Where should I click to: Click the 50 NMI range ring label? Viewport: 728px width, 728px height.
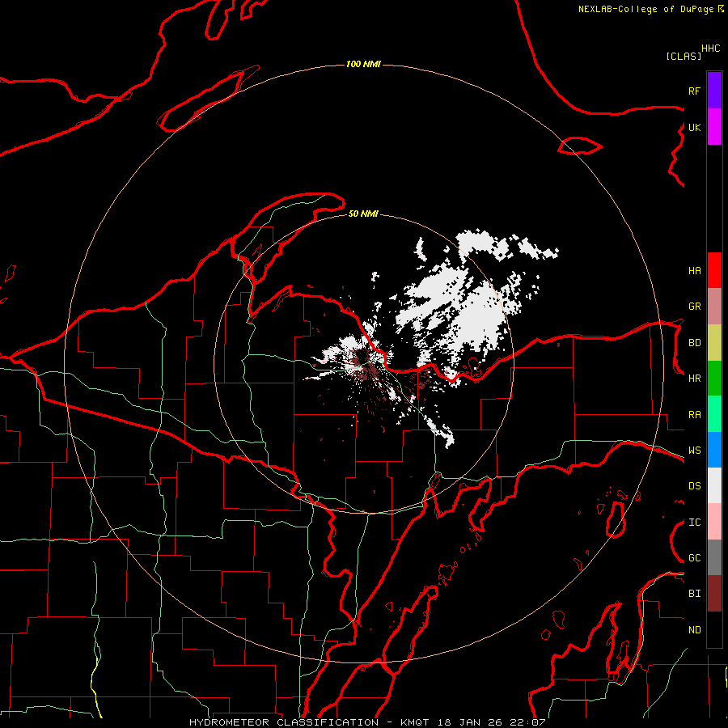363,214
